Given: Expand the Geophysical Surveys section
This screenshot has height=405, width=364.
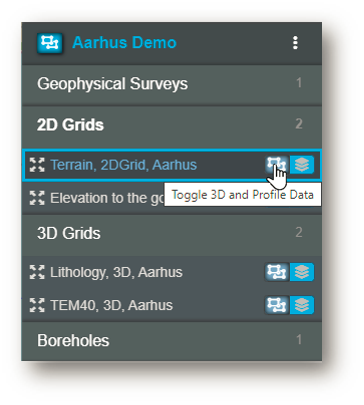Looking at the screenshot, I should coord(172,84).
